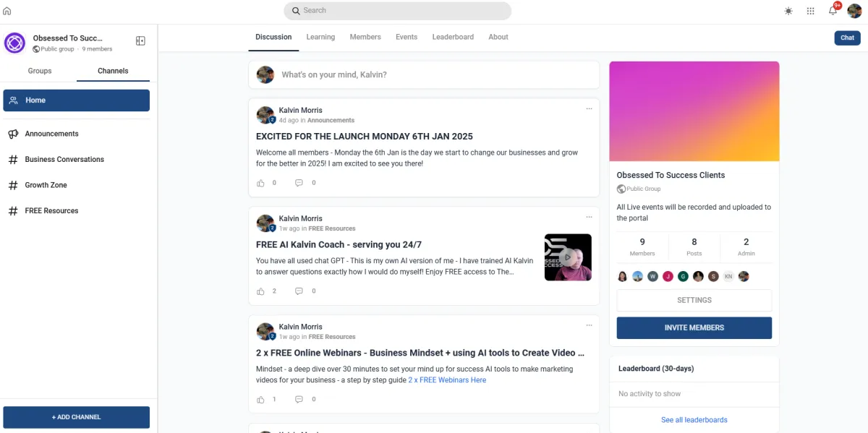Click the What's on your mind box
This screenshot has height=433, width=868.
tap(424, 75)
